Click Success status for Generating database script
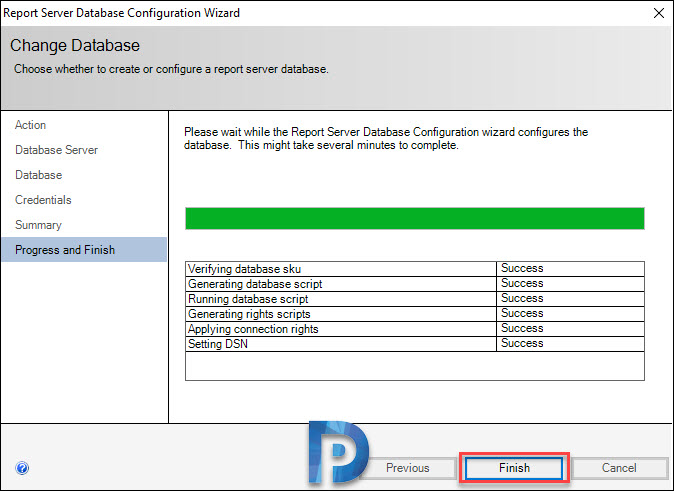 [x=522, y=283]
